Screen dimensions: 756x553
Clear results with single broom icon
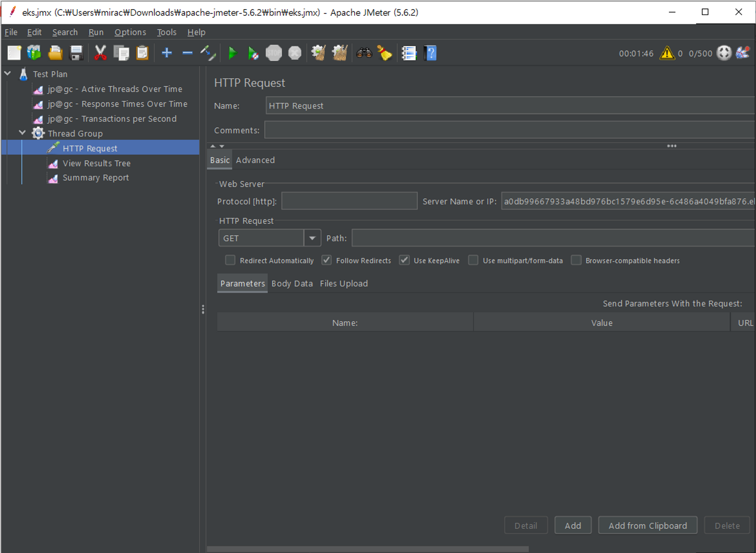pyautogui.click(x=319, y=53)
